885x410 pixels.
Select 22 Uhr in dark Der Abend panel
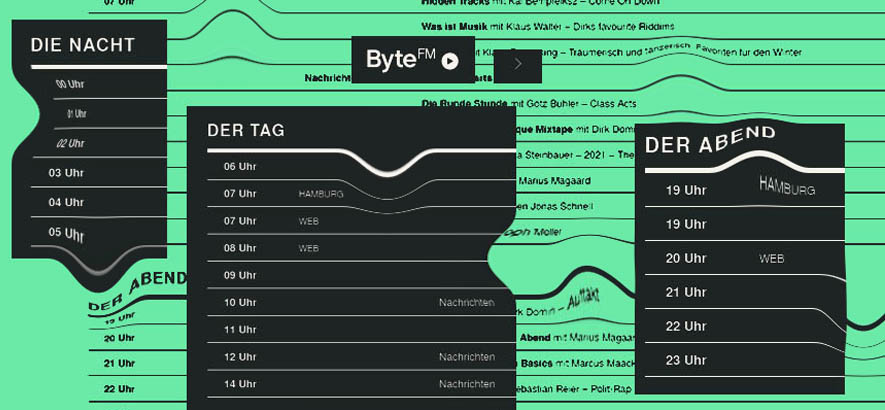[686, 326]
